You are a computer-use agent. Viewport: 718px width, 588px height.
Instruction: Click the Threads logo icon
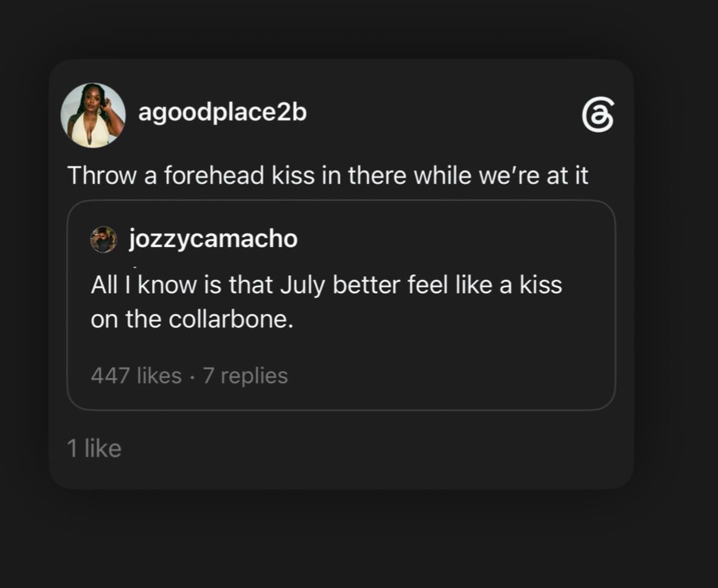[598, 114]
